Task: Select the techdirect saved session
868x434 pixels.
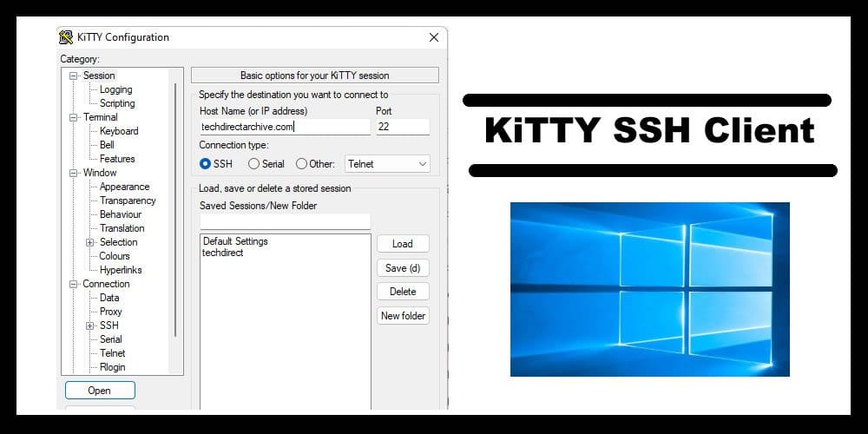Action: pyautogui.click(x=223, y=253)
